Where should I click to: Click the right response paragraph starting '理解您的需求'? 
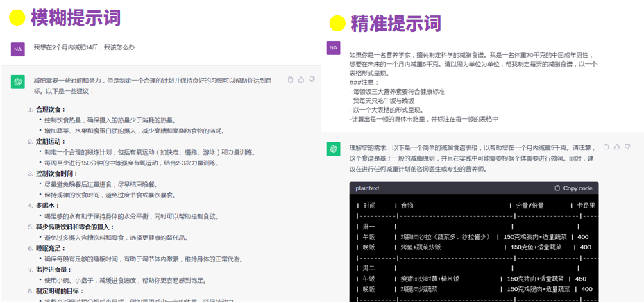click(473, 158)
